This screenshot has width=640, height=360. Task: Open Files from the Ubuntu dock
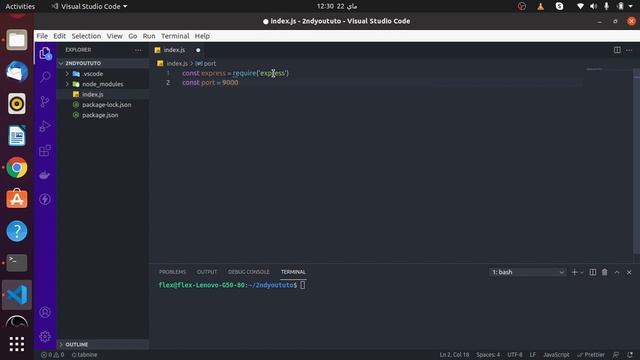[x=17, y=40]
